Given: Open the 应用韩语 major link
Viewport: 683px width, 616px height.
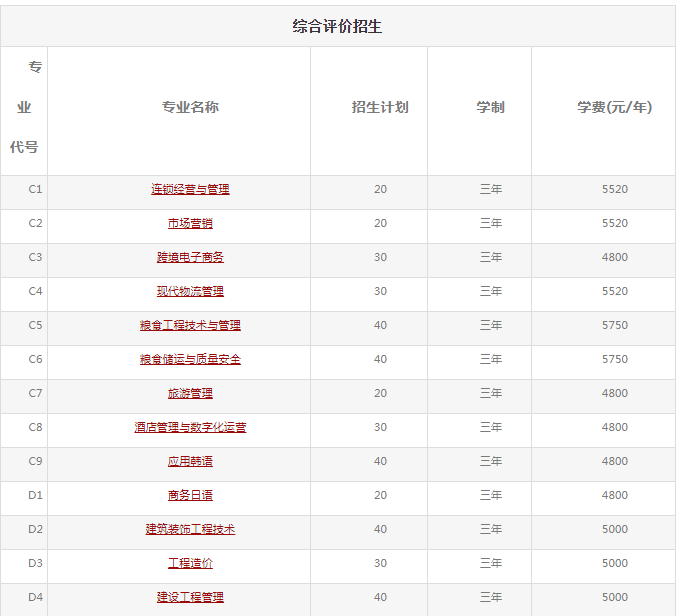Looking at the screenshot, I should point(190,461).
